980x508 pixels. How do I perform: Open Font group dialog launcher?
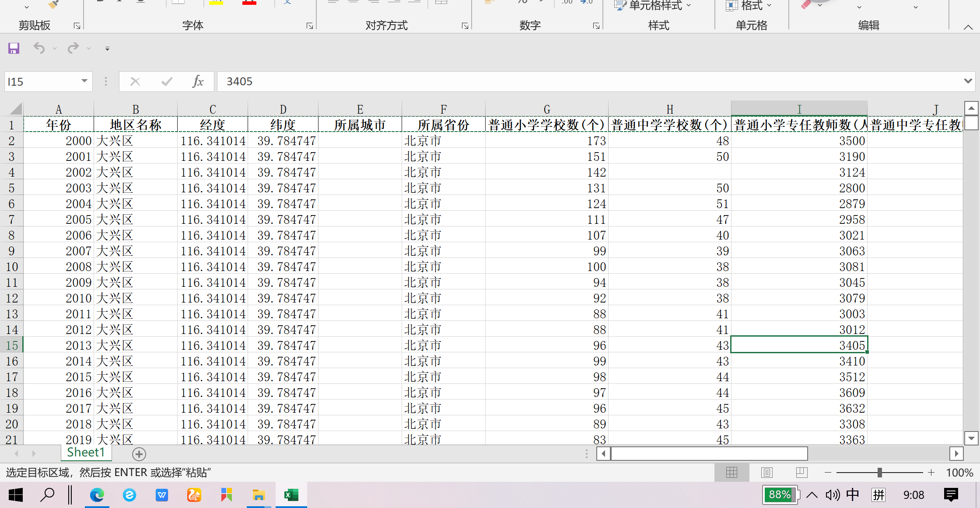click(310, 26)
